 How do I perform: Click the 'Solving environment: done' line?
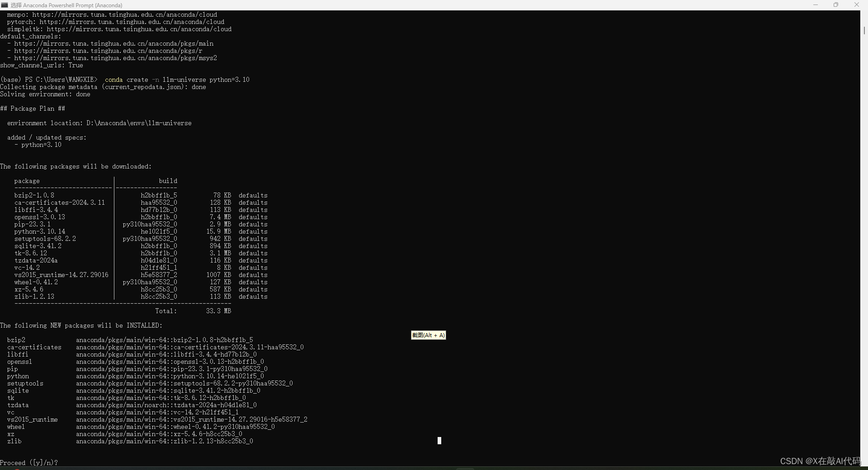pos(45,94)
